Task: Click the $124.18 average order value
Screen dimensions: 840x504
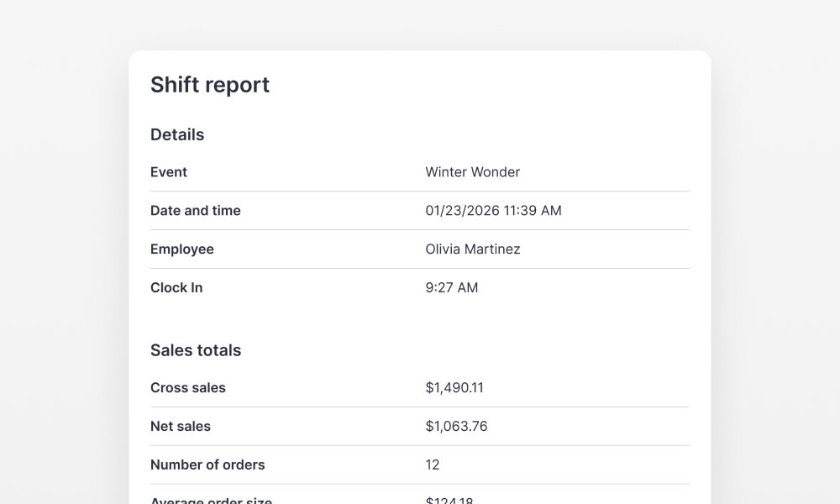Action: (x=449, y=500)
